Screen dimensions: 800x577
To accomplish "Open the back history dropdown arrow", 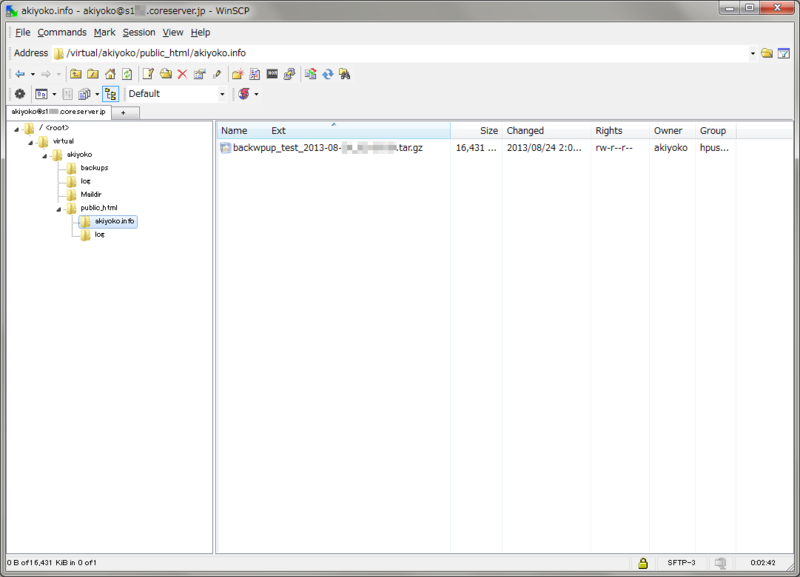I will tap(33, 74).
